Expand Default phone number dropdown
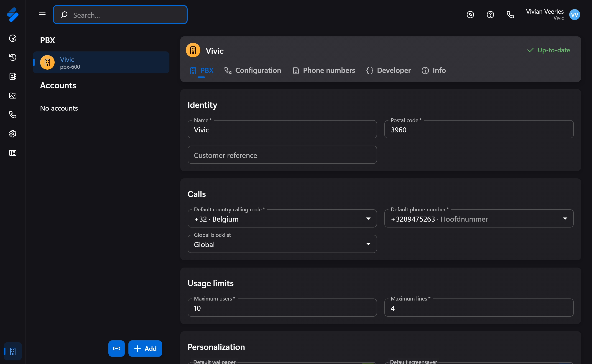This screenshot has width=592, height=364. point(479,219)
